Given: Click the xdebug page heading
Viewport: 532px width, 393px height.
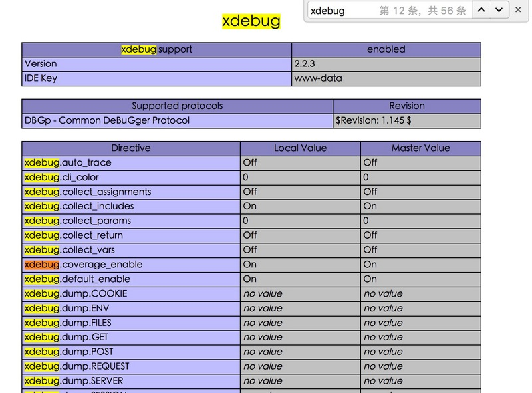Looking at the screenshot, I should click(251, 21).
